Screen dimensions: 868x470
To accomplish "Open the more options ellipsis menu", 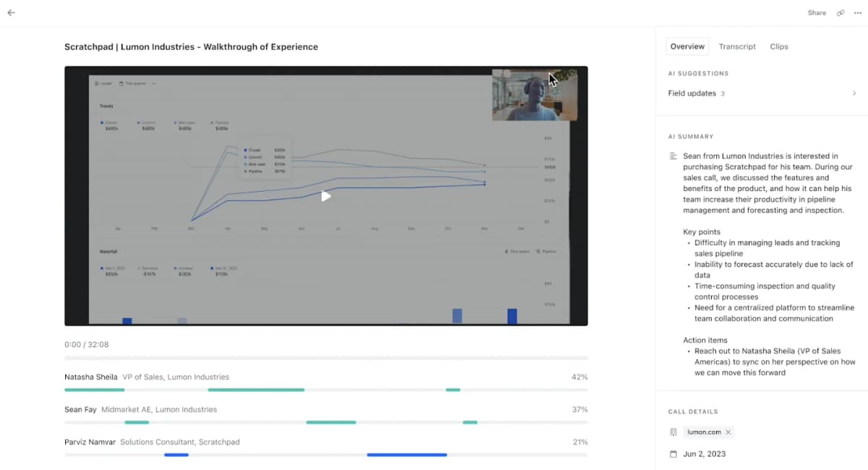I will click(858, 13).
